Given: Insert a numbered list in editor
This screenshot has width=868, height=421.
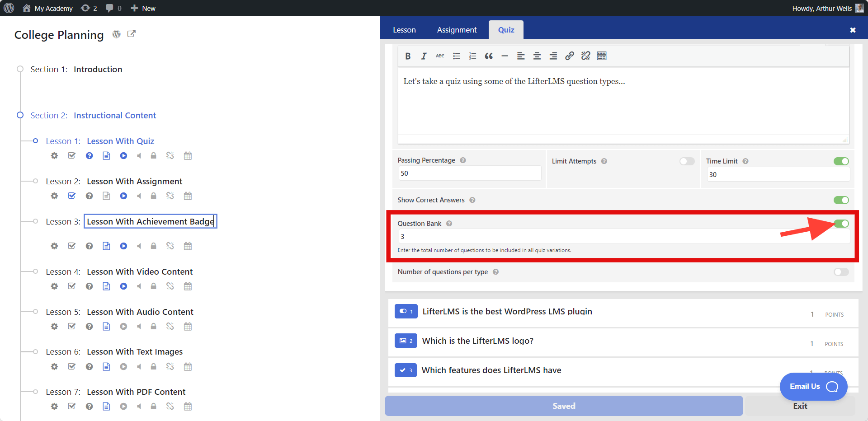Looking at the screenshot, I should 472,56.
